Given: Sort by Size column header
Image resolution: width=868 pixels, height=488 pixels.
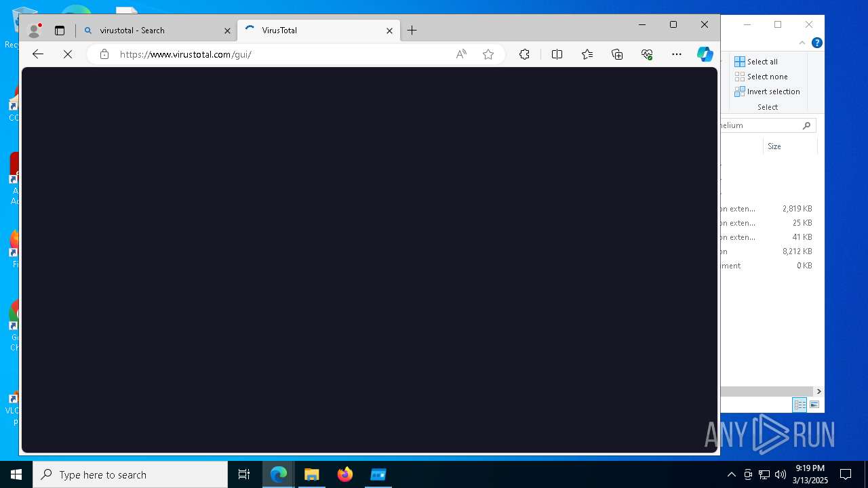Looking at the screenshot, I should click(790, 146).
